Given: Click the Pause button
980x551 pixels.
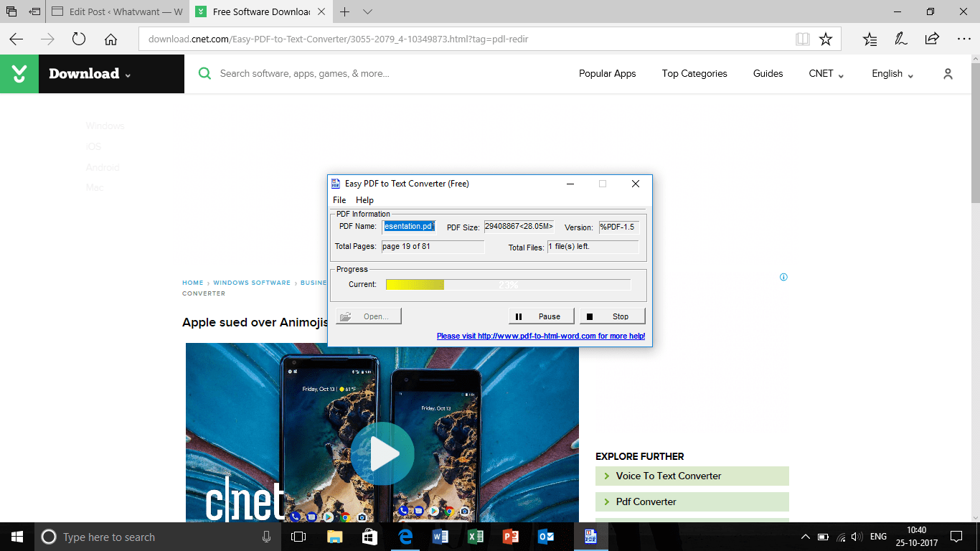Looking at the screenshot, I should [541, 316].
